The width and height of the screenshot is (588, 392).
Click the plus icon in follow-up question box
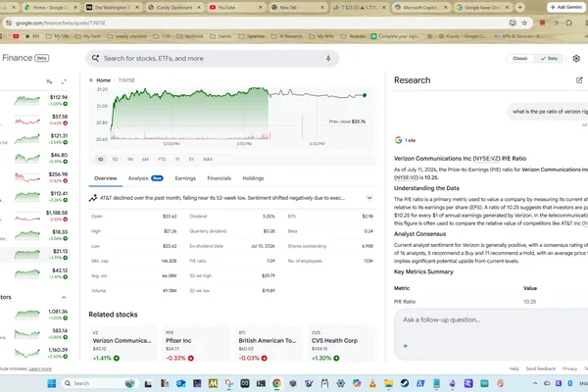tap(406, 346)
